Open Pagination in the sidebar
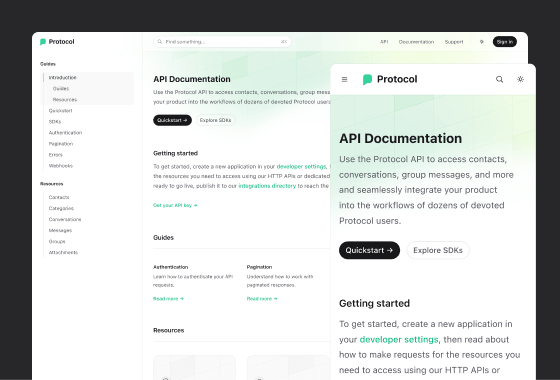The height and width of the screenshot is (380, 560). [x=61, y=144]
